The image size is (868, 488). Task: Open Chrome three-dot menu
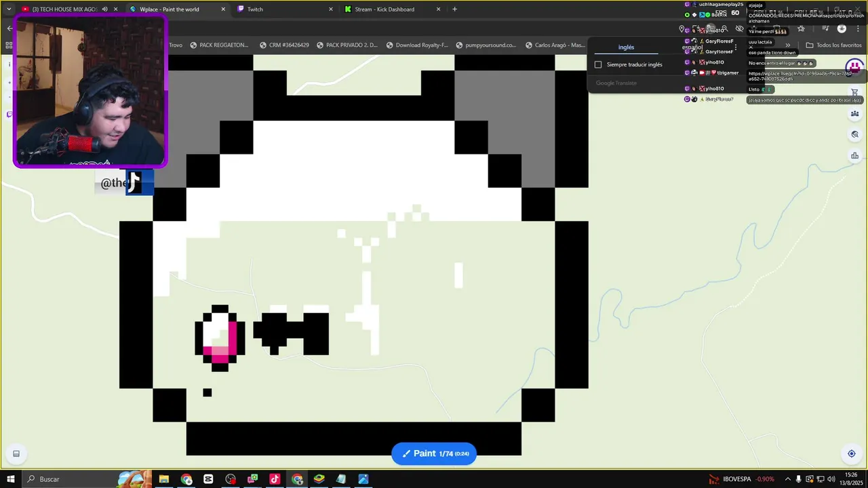coord(859,28)
